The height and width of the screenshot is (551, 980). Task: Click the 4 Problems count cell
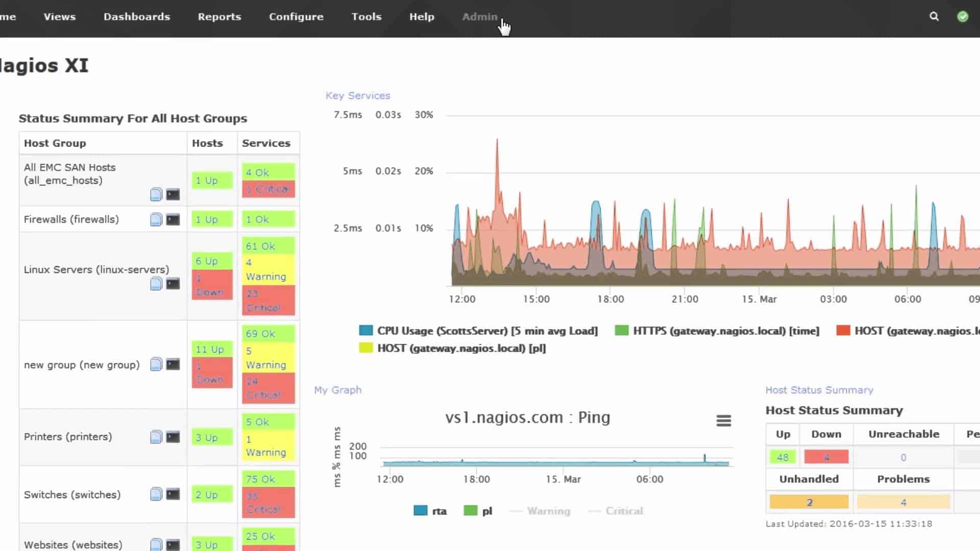903,502
